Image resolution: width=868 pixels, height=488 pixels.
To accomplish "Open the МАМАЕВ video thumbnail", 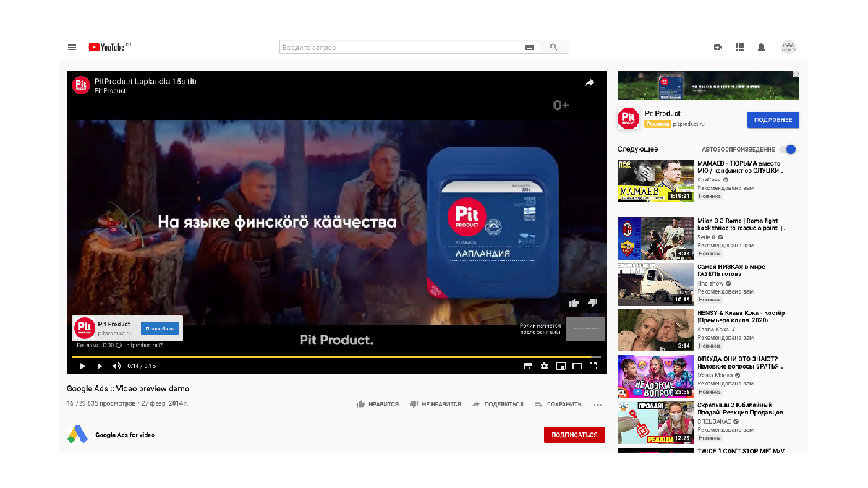I will point(655,181).
